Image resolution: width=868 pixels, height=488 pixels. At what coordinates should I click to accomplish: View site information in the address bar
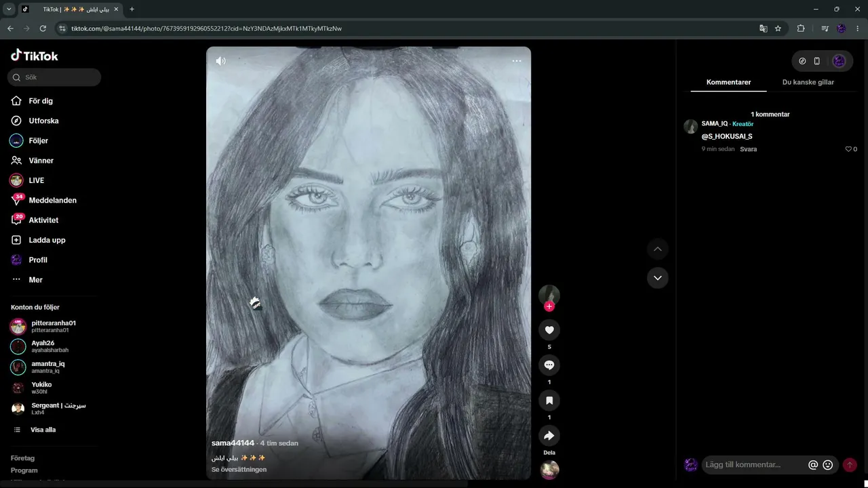(x=62, y=28)
